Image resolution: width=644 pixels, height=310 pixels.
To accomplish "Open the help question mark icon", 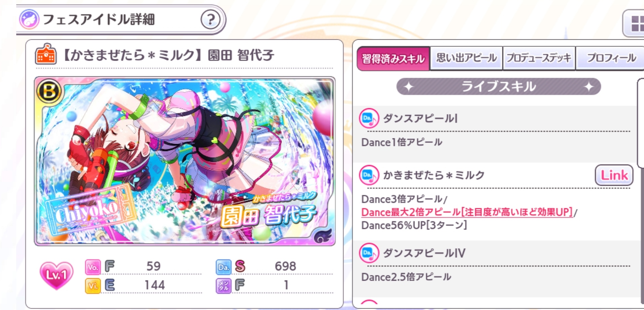I will pos(210,20).
